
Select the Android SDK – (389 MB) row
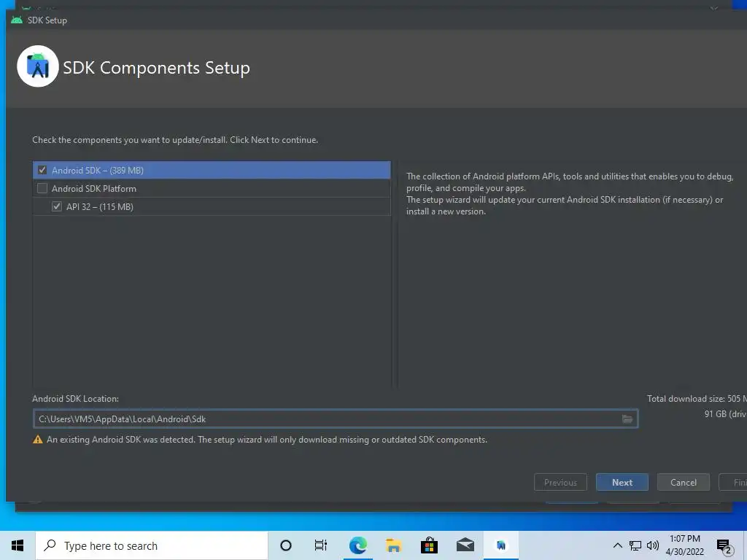point(212,170)
